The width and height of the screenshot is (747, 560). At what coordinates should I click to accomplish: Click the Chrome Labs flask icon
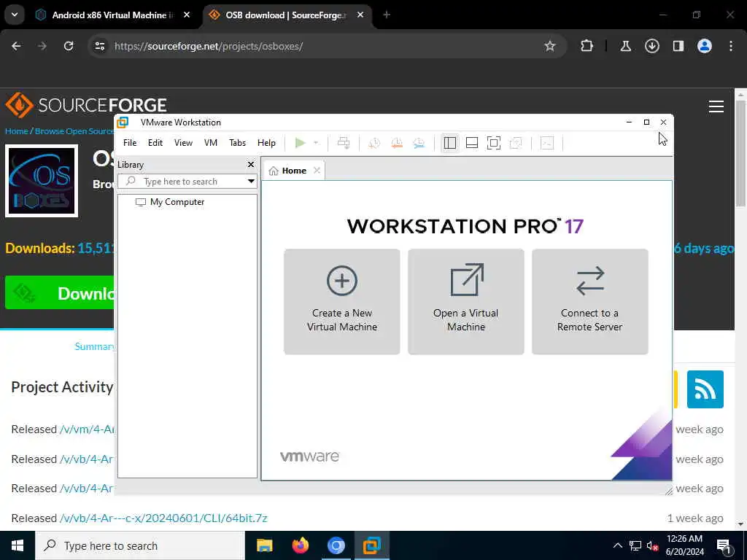(625, 46)
